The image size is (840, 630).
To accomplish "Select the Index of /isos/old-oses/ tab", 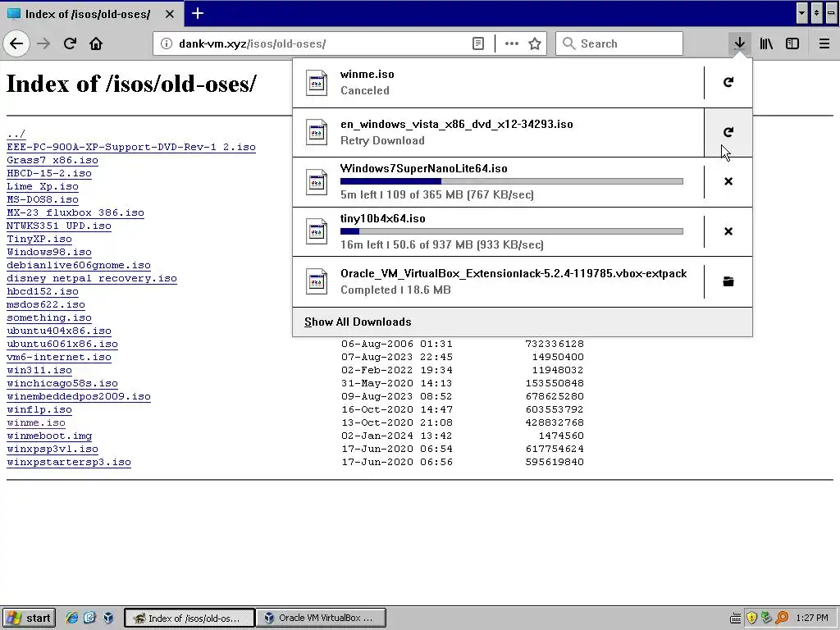I will pos(92,14).
